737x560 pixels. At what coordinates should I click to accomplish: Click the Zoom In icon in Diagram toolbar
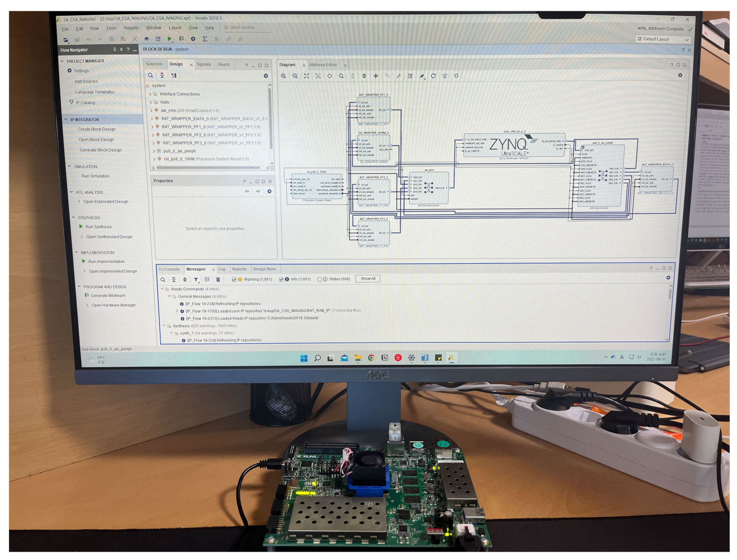coord(283,76)
